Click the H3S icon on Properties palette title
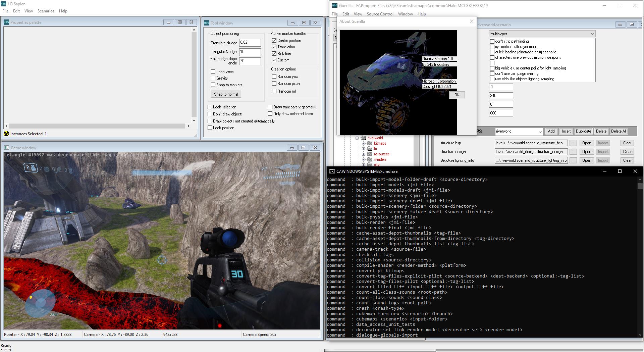 click(x=6, y=22)
